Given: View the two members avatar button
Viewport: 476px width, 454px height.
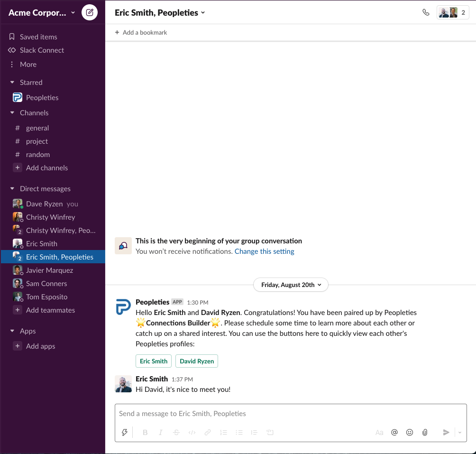Looking at the screenshot, I should (x=453, y=12).
